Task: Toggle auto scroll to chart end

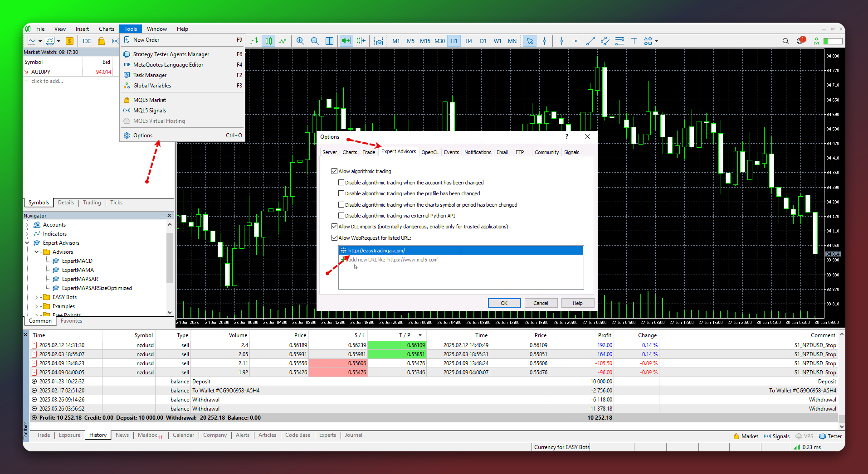Action: 346,41
